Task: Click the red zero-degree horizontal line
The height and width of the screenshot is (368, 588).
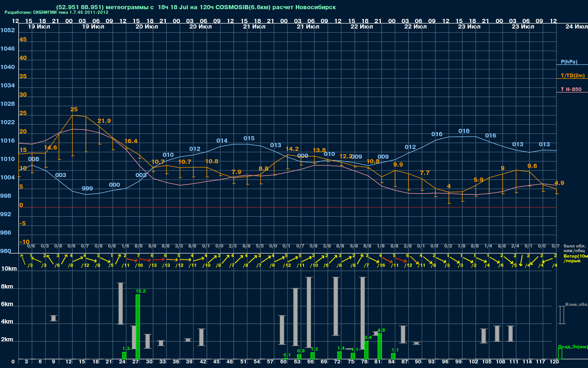Action: tap(287, 207)
